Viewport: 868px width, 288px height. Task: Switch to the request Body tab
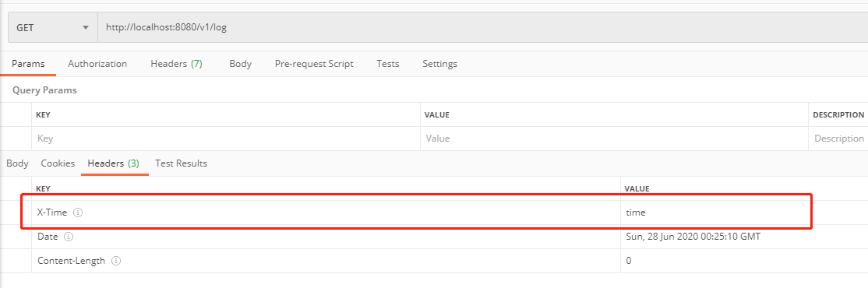tap(240, 64)
